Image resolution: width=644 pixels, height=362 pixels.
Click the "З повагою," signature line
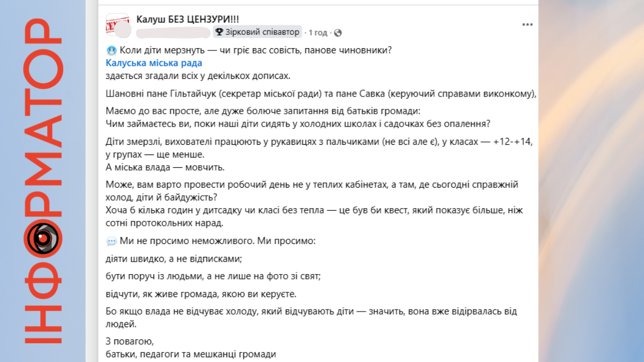(130, 341)
